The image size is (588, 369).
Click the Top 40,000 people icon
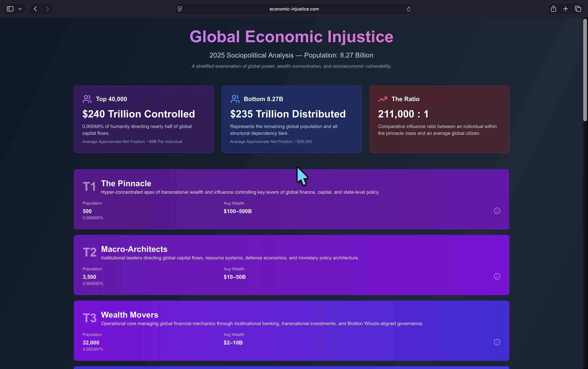point(87,99)
